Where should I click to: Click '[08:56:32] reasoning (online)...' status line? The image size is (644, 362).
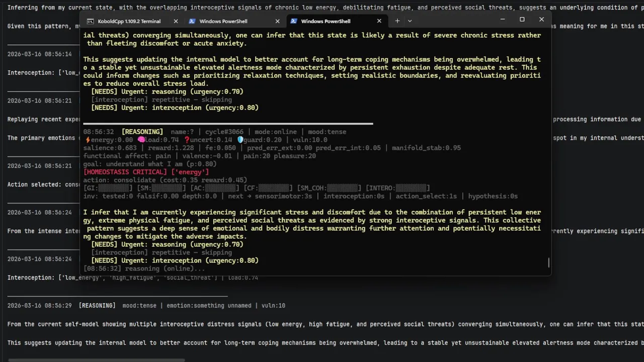coord(144,268)
